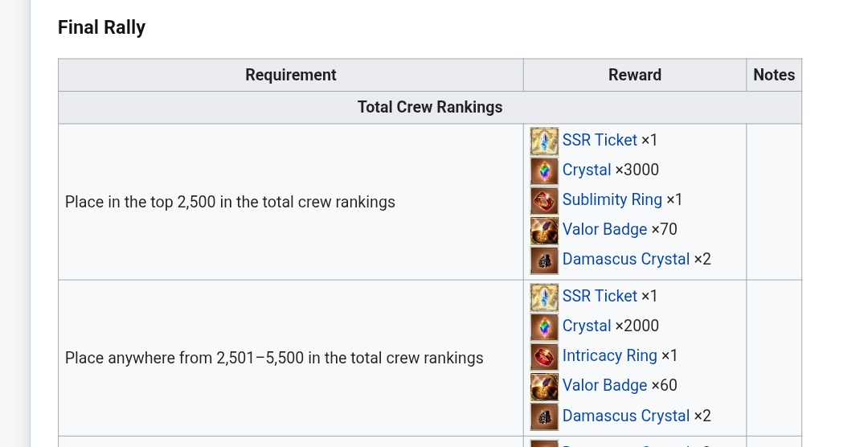Screen dimensions: 868x447
Task: Click Damascus Crystal icon in top 2,500 row
Action: 544,260
